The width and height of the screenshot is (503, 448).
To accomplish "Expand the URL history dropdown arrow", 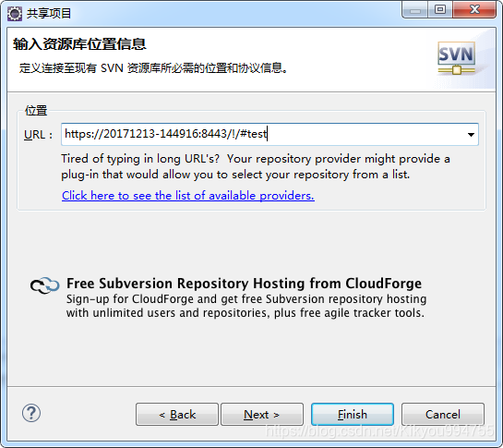I will point(471,135).
